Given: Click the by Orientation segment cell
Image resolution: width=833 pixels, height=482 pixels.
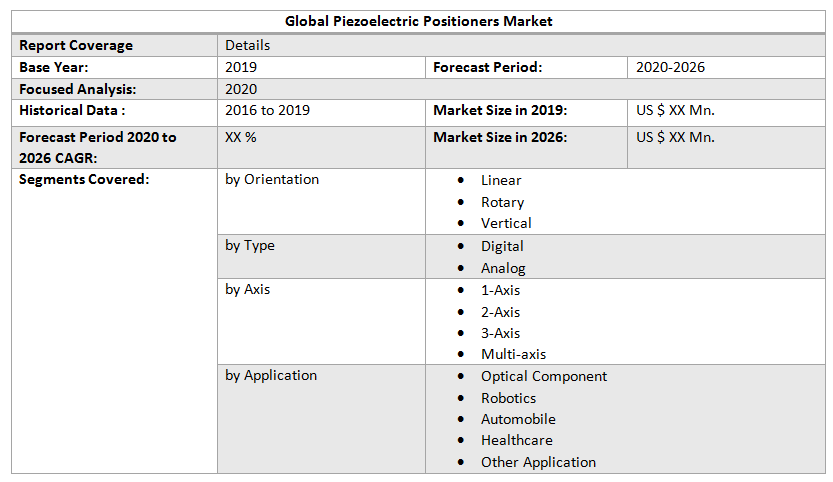Looking at the screenshot, I should (272, 180).
